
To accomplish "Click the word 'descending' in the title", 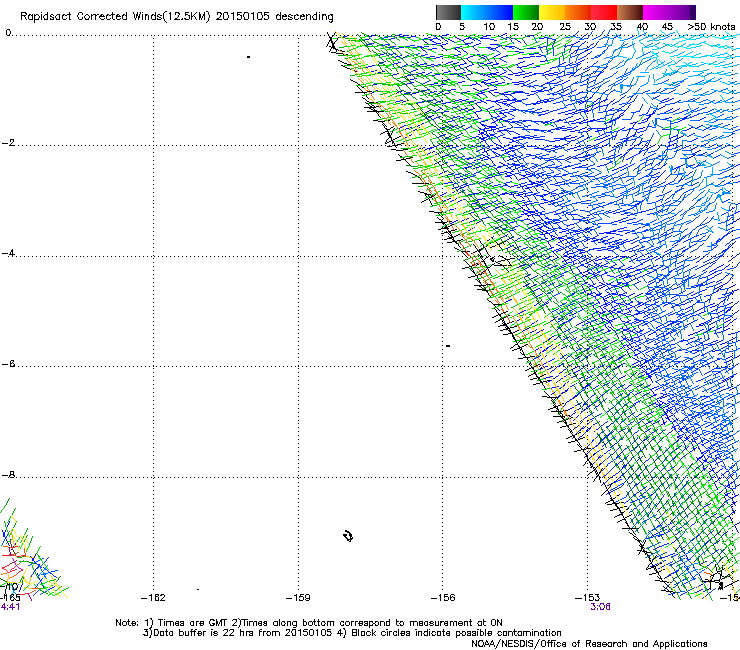I will tap(304, 17).
